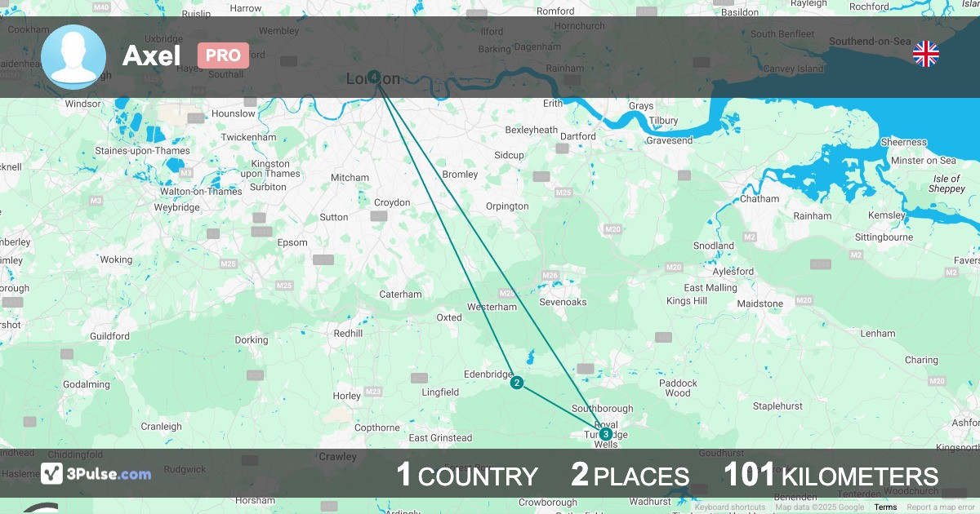Screen dimensions: 980x514
Task: Click the Croydon label on the map
Action: [x=392, y=202]
